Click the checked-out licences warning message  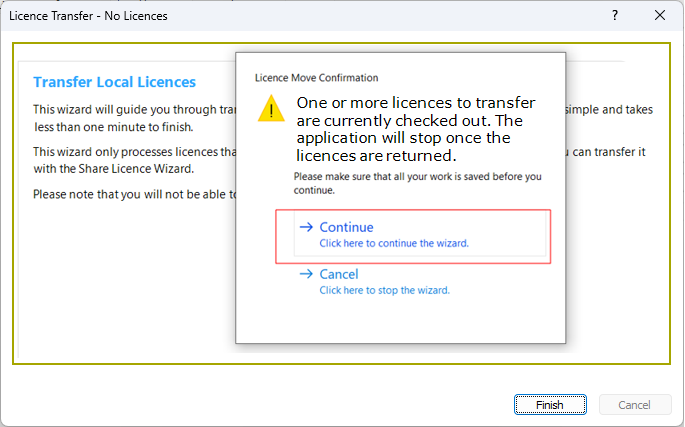[x=415, y=129]
